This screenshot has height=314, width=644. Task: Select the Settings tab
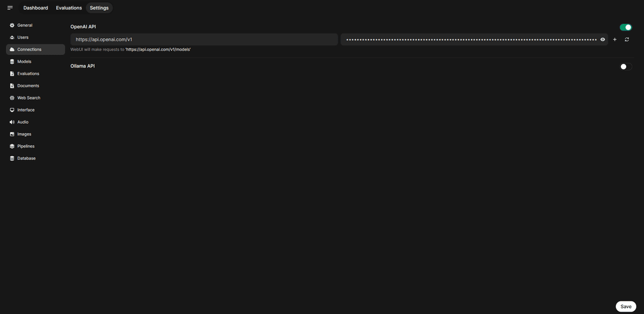(99, 8)
